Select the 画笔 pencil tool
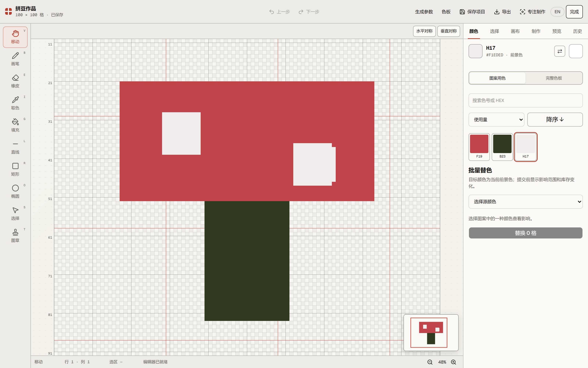588x368 pixels. click(x=15, y=59)
